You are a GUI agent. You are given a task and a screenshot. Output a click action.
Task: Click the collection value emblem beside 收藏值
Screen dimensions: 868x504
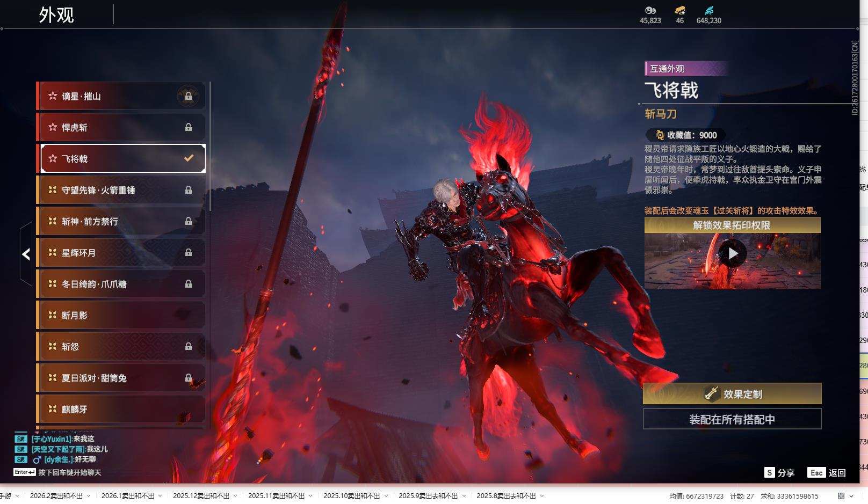pos(660,135)
